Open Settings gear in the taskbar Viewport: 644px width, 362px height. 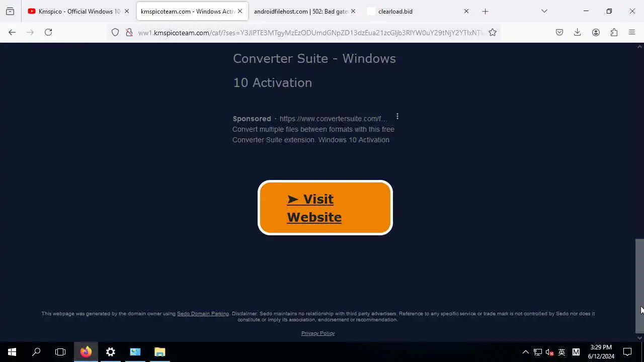[x=111, y=352]
